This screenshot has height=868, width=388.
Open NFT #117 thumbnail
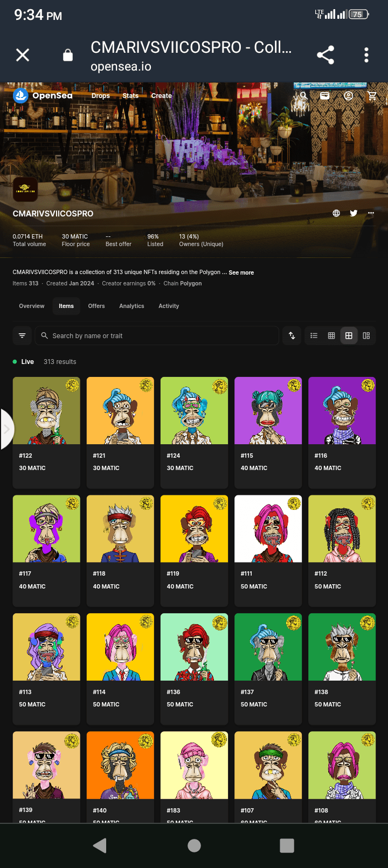pyautogui.click(x=46, y=529)
